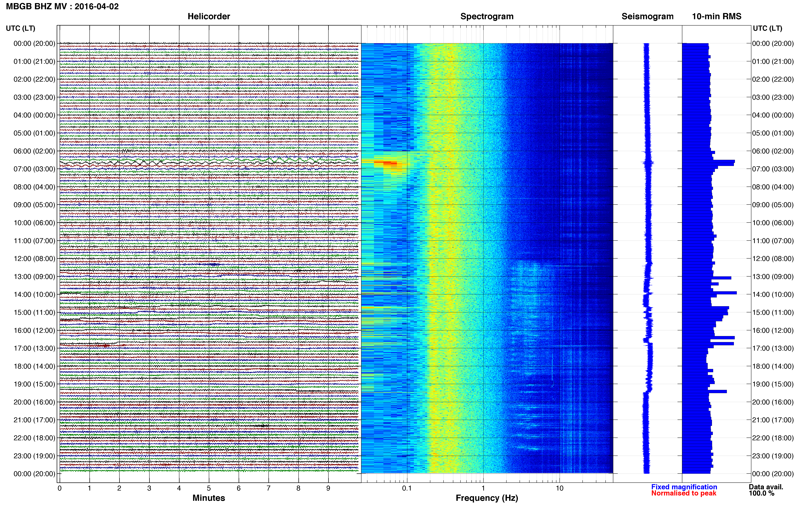
Task: Click the "11:00 (07:00)" label on the right axis
Action: [x=773, y=241]
